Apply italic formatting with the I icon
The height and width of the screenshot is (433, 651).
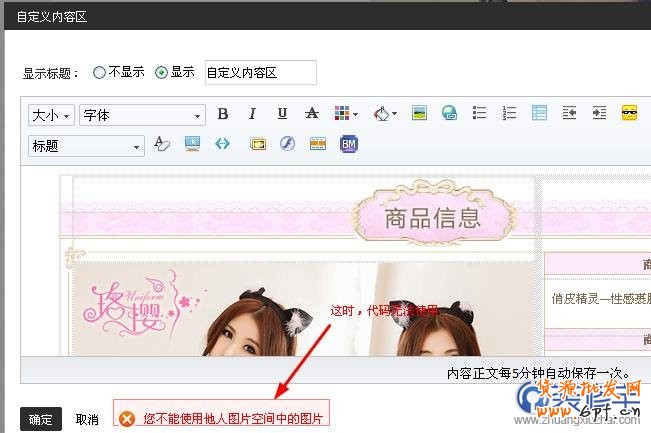click(x=253, y=114)
